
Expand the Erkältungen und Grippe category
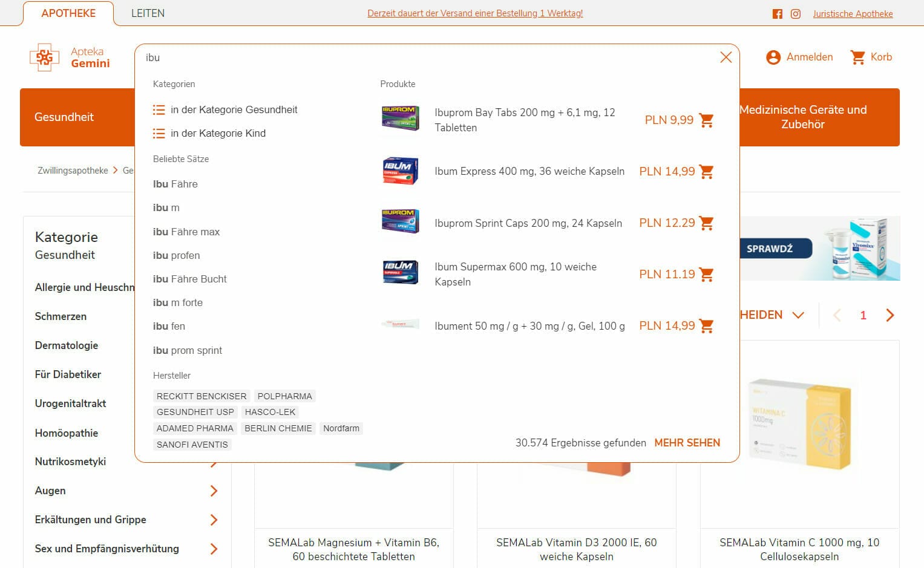coord(214,520)
